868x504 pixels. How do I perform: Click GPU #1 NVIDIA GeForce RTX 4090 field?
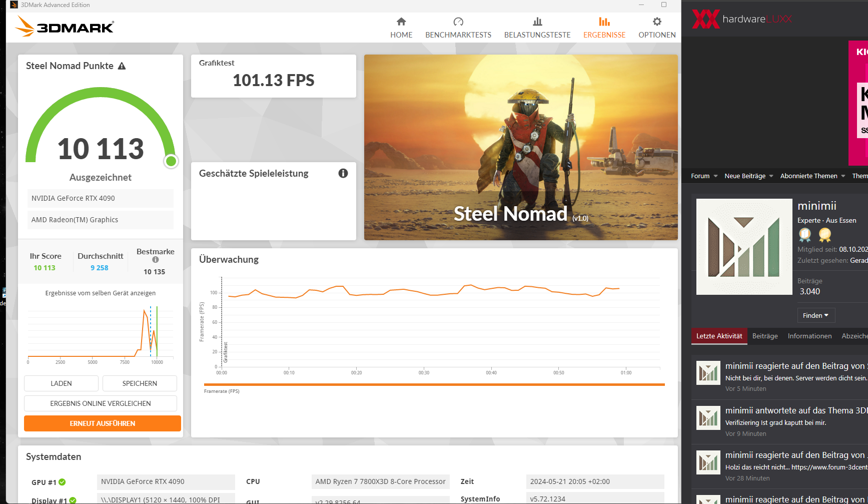point(166,482)
